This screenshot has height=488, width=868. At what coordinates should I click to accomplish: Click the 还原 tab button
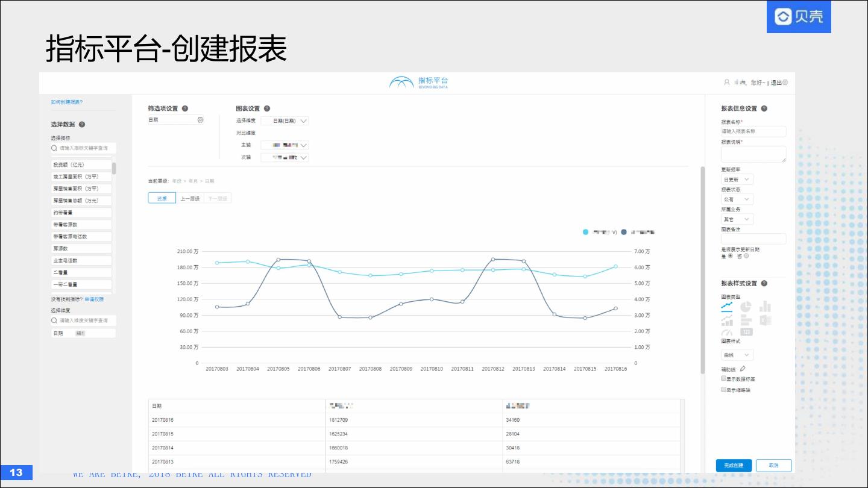(x=162, y=198)
